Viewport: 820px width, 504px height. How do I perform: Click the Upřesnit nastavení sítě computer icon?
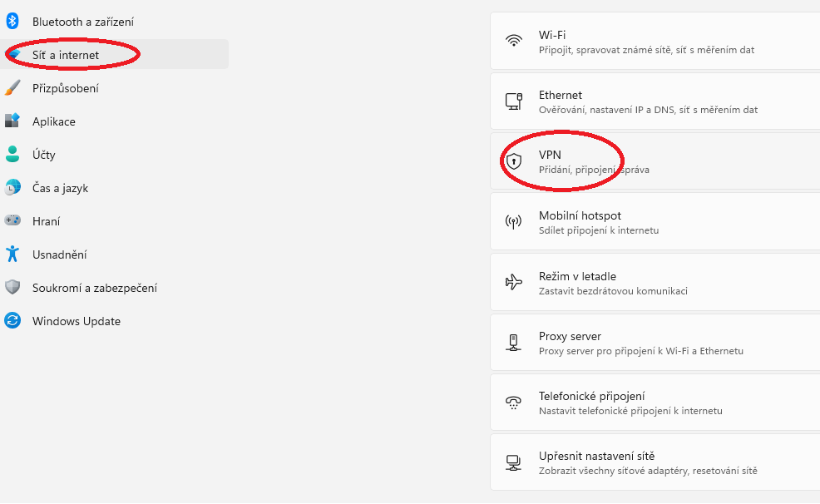pyautogui.click(x=514, y=462)
